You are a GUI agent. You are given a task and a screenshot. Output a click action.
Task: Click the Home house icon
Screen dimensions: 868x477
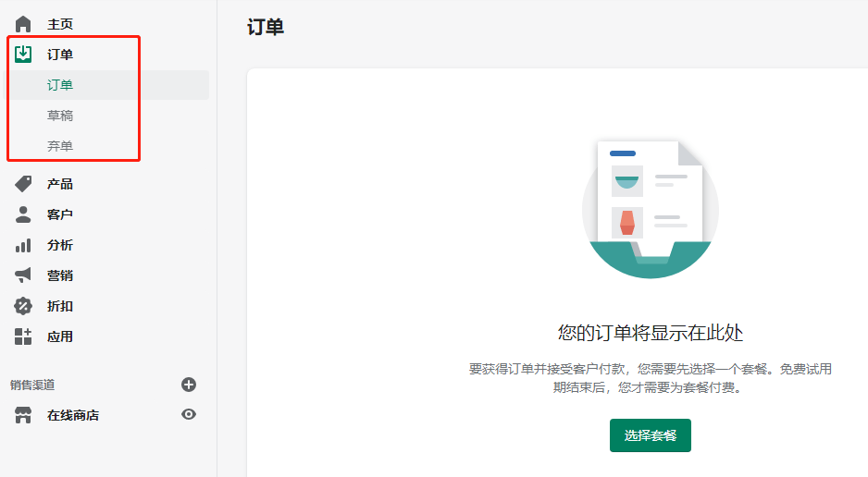pos(23,24)
